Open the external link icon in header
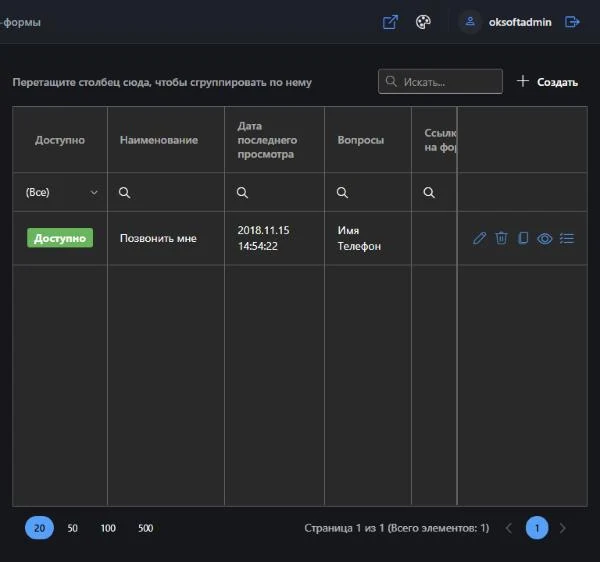Viewport: 600px width, 562px height. pos(390,22)
